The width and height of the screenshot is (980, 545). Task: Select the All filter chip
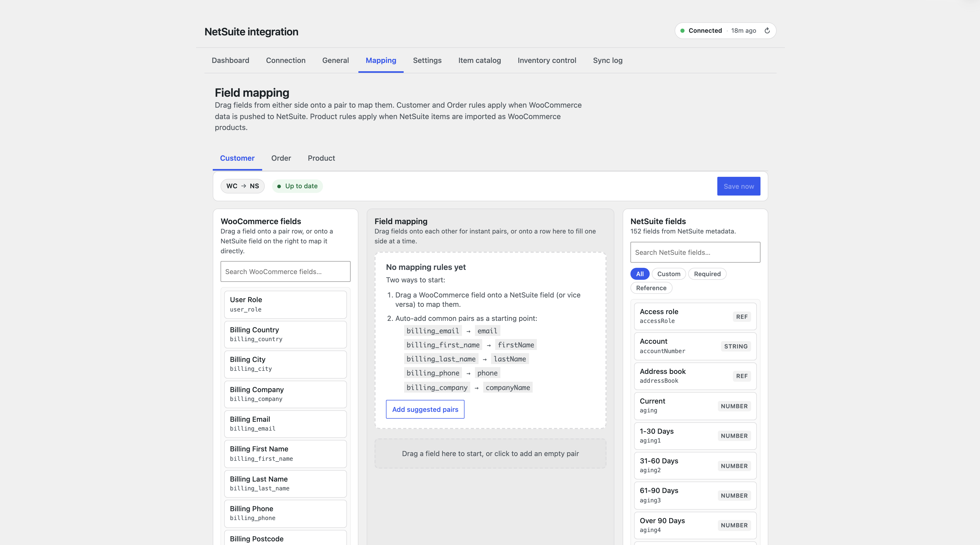pos(640,274)
